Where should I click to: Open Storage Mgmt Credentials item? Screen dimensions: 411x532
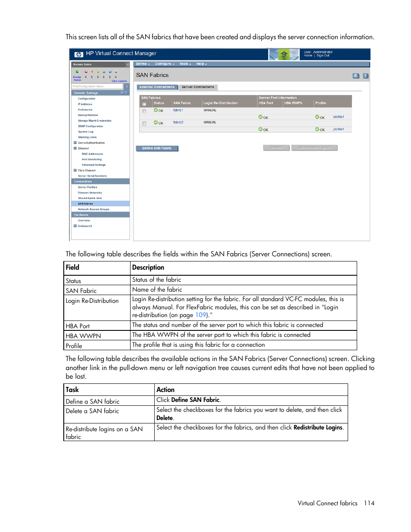pos(94,121)
